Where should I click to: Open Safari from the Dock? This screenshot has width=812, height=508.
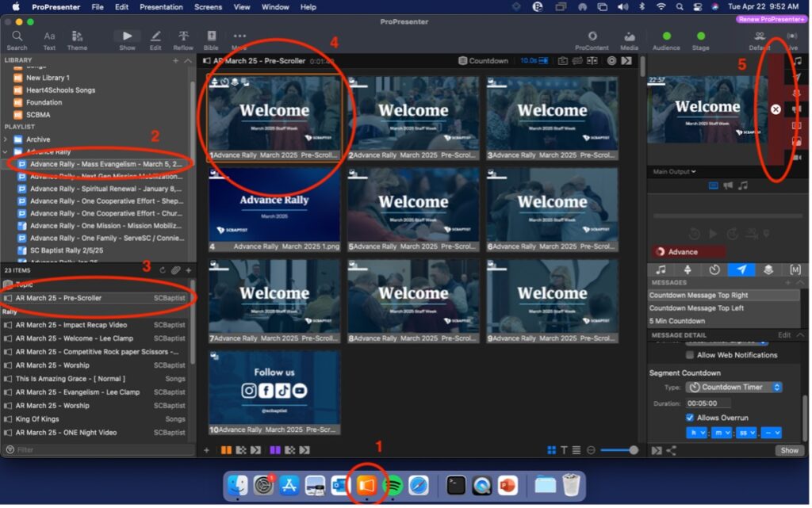click(x=419, y=485)
